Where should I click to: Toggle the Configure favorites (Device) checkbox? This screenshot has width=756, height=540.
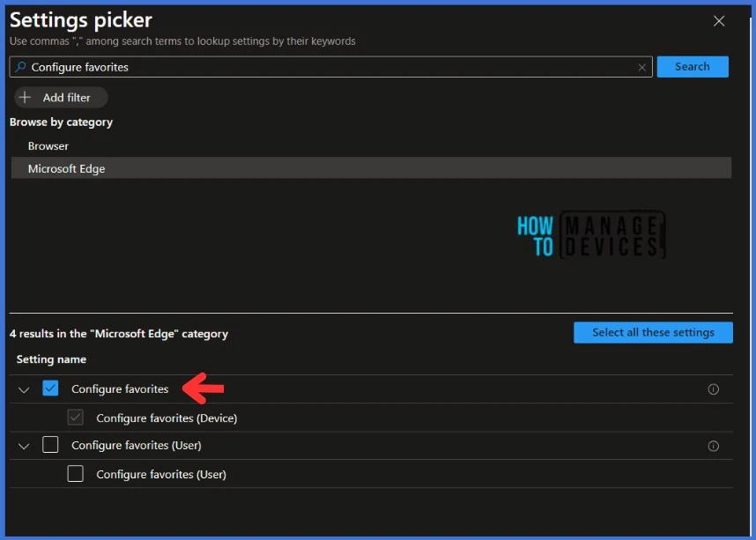[75, 418]
